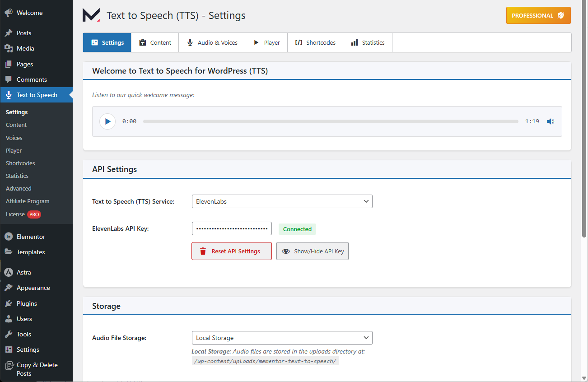Open Affiliate Program in the sidebar submenu
The height and width of the screenshot is (382, 588).
click(28, 201)
